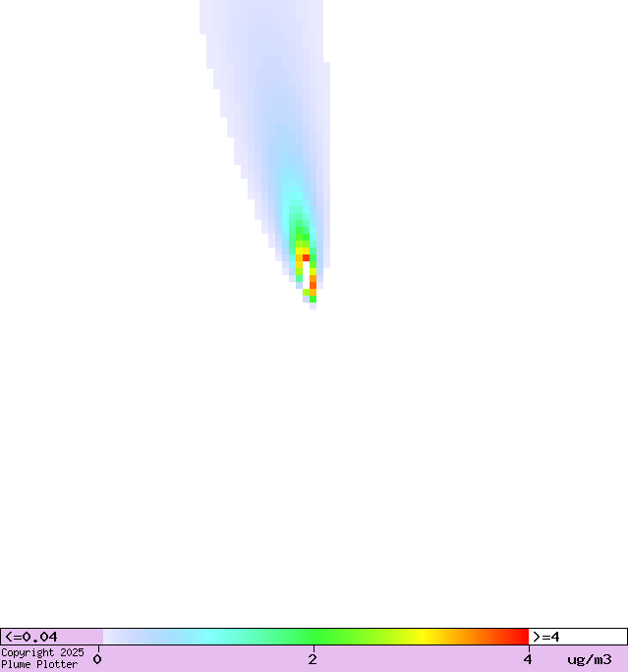Click the "0" tick label under scale

tap(97, 659)
